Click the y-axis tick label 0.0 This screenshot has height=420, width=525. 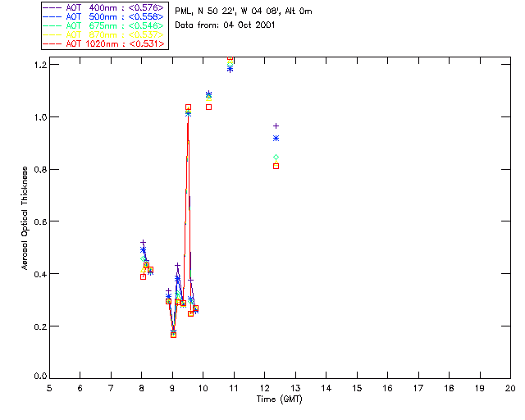click(40, 377)
